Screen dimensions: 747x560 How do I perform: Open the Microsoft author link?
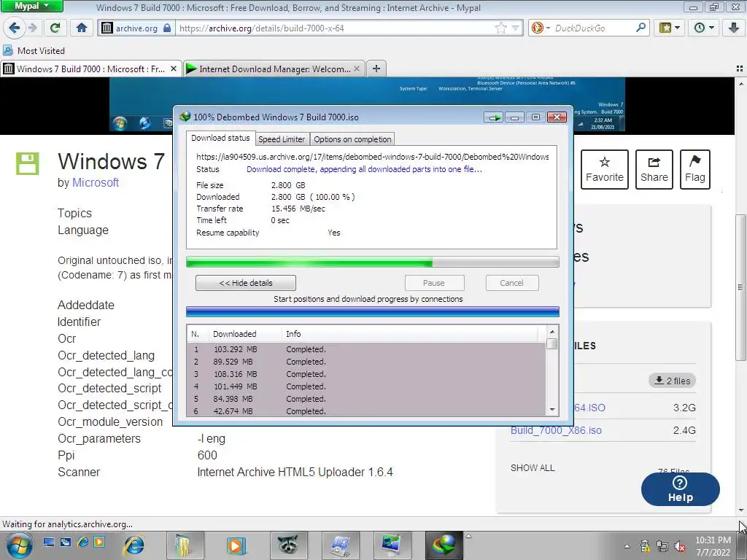pyautogui.click(x=96, y=182)
